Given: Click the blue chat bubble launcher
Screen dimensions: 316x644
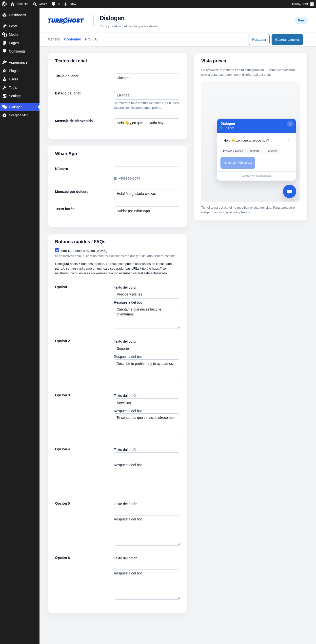Looking at the screenshot, I should [290, 191].
